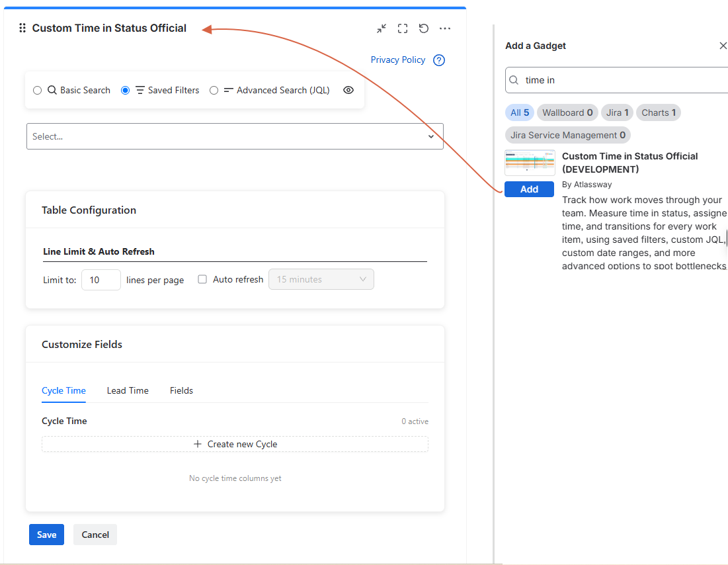The width and height of the screenshot is (728, 565).
Task: Click the 'Customize Fields' section heading
Action: pyautogui.click(x=82, y=344)
